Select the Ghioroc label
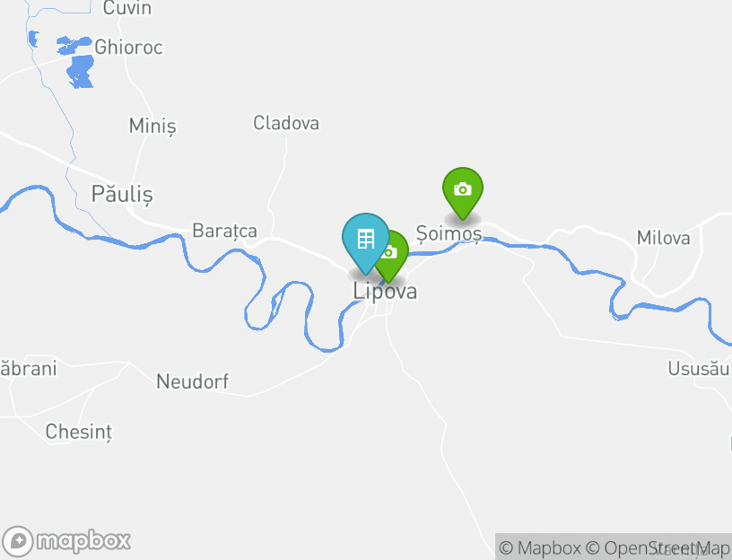The width and height of the screenshot is (732, 560). point(128,48)
